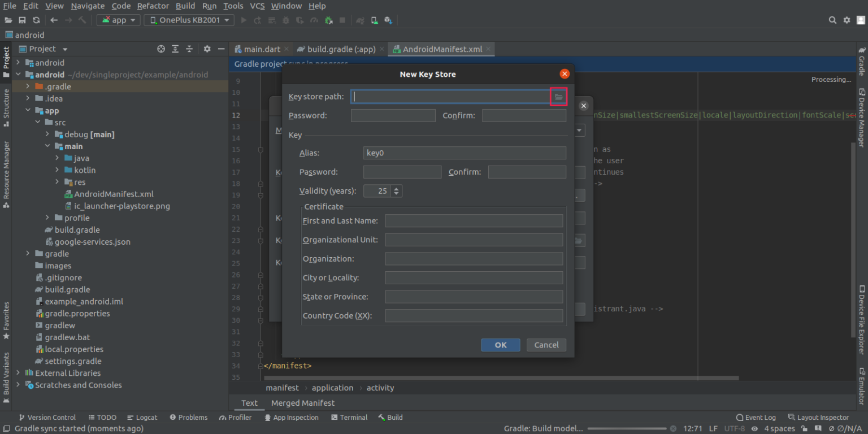Click the Cancel button in New Key Store

pos(546,345)
